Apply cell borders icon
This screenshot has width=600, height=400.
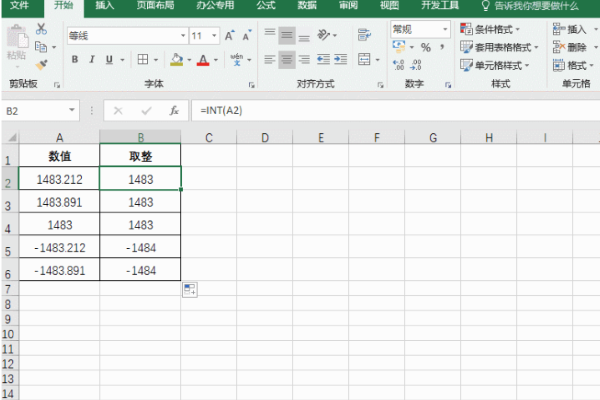tap(143, 59)
